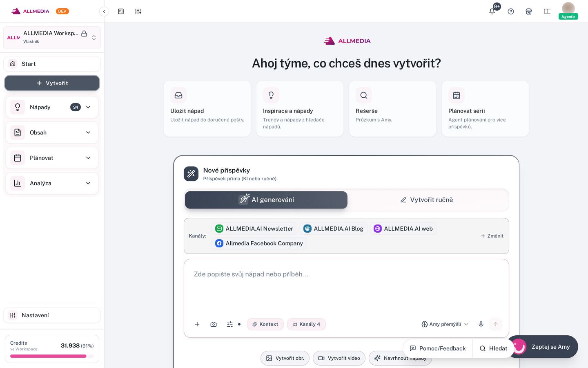This screenshot has height=368, width=588.
Task: Toggle the Allmedia Facebook Company channel chip
Action: click(259, 243)
